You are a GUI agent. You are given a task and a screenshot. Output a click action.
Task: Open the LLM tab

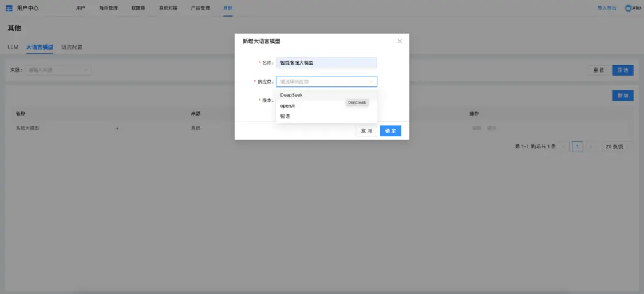point(13,47)
